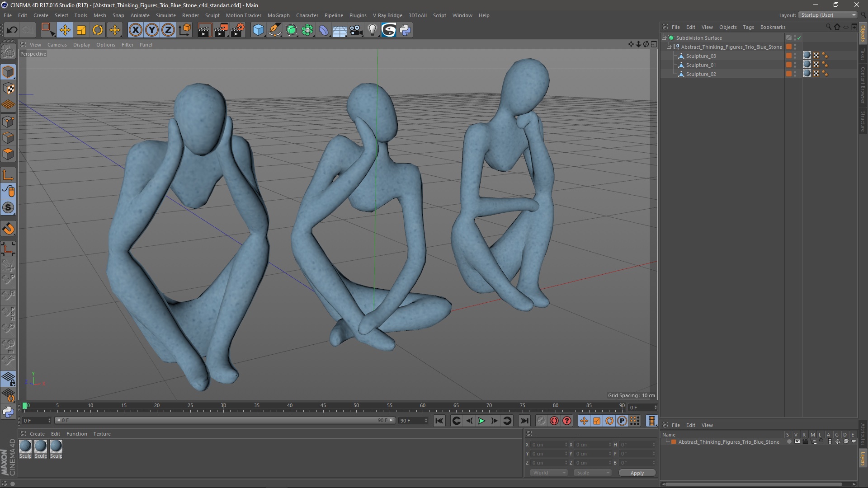The width and height of the screenshot is (868, 488).
Task: Toggle Enable Snap magnet icon
Action: [8, 229]
